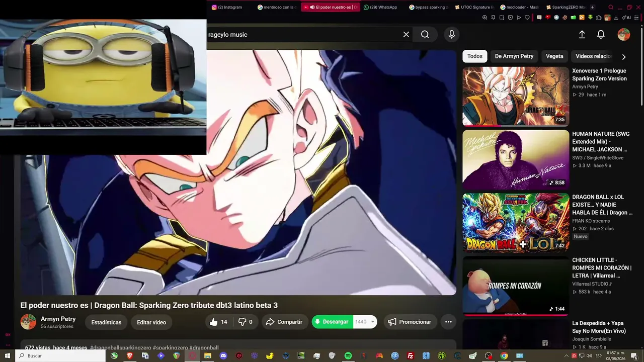The image size is (644, 362).
Task: Share the video via Compartir
Action: point(284,322)
